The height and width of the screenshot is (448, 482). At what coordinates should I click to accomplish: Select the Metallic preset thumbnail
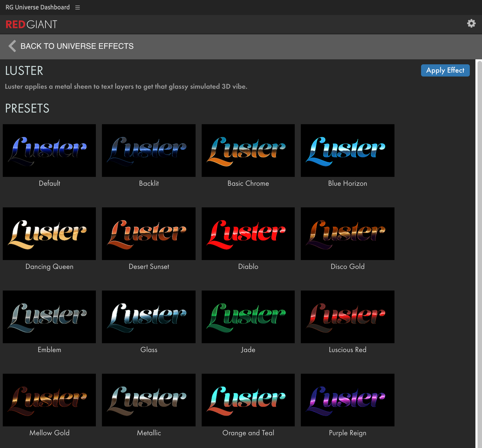pos(149,400)
